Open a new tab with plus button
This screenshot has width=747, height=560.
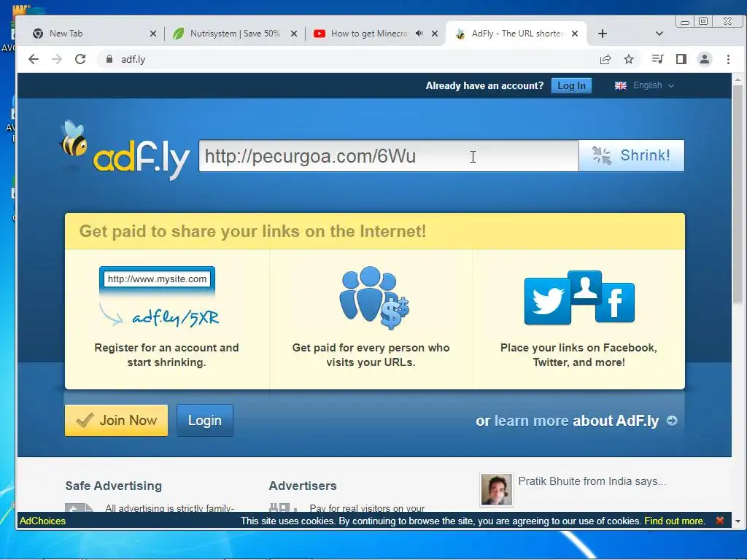coord(602,34)
